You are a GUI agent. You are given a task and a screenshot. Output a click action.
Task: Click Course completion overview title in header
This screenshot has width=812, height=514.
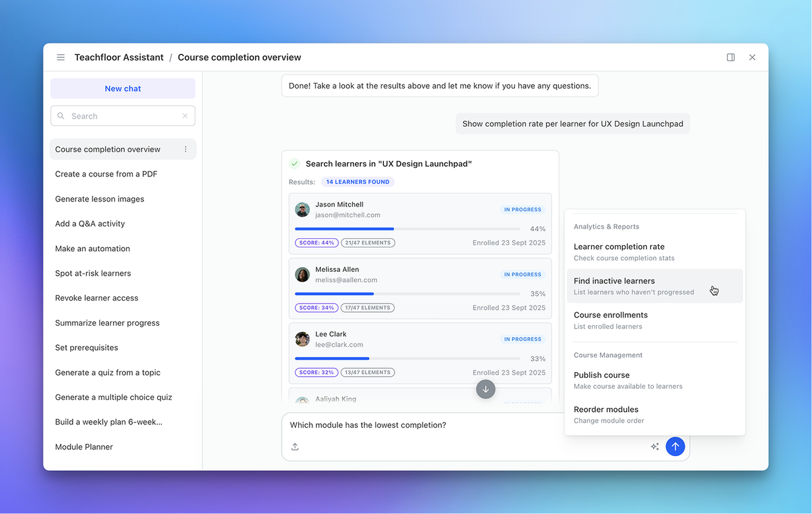tap(240, 57)
